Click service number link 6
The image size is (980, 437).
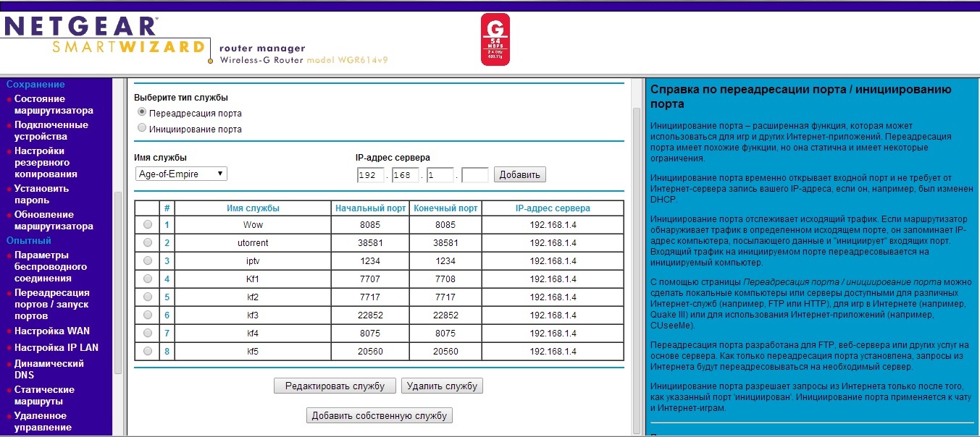167,315
